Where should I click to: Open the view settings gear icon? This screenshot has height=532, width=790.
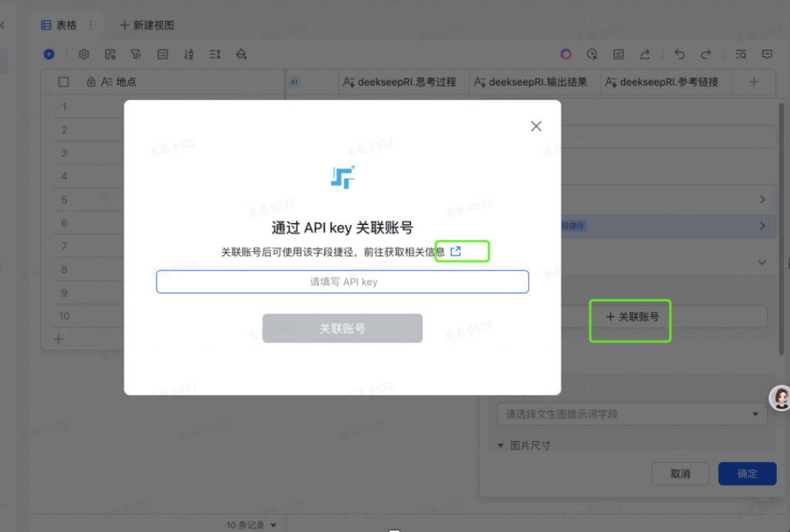[84, 54]
